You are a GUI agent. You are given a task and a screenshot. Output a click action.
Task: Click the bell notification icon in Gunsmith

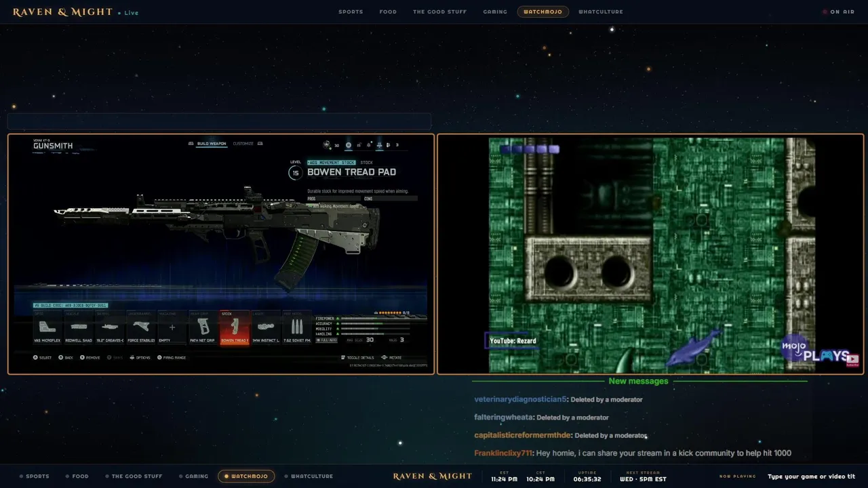[x=369, y=145]
